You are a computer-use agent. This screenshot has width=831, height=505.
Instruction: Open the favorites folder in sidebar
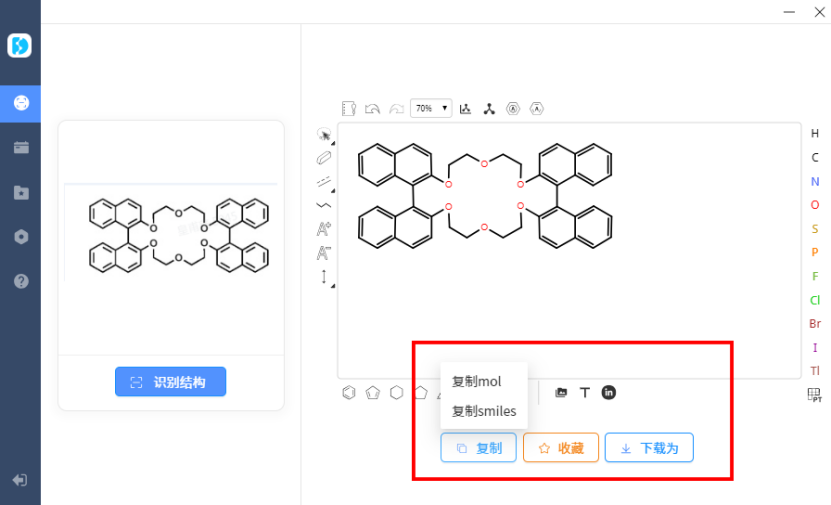click(x=21, y=192)
